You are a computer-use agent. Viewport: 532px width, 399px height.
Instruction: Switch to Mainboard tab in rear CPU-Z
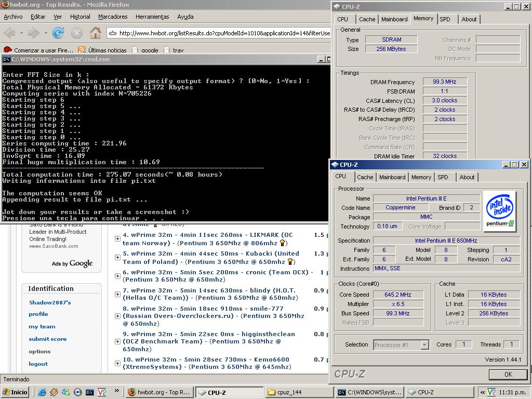tap(394, 19)
